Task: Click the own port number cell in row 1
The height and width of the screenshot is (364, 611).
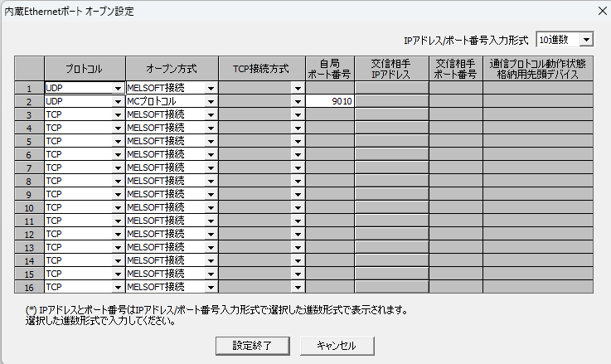Action: [330, 88]
